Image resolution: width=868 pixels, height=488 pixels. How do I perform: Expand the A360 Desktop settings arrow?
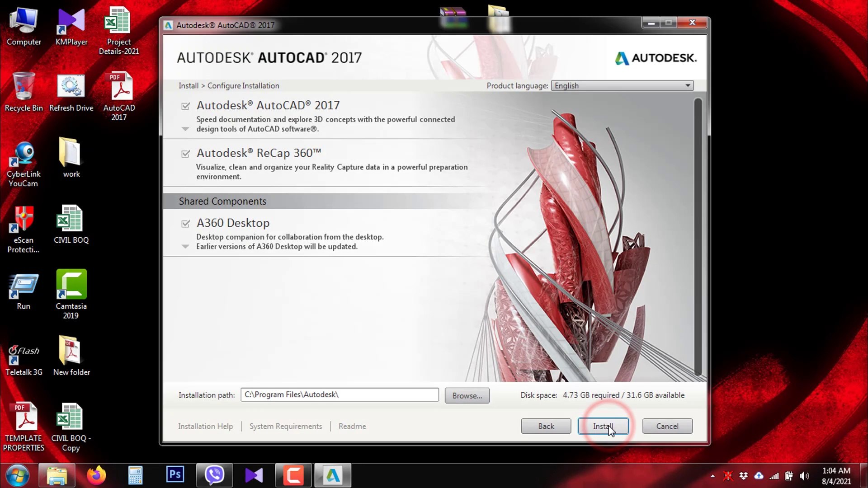pyautogui.click(x=185, y=247)
